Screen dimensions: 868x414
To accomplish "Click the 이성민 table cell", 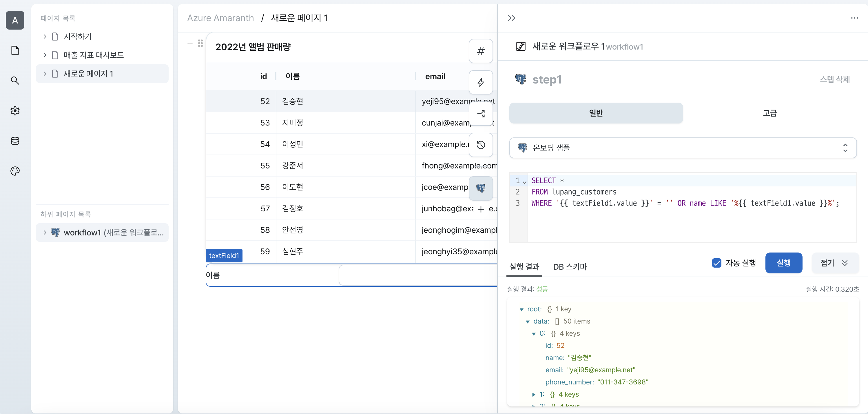I will 346,144.
